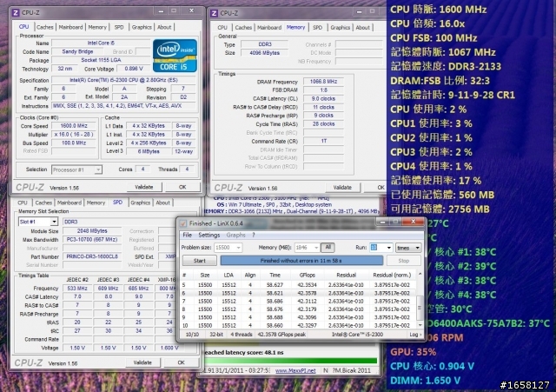The height and width of the screenshot is (392, 556).
Task: Open Graphics tab in the bottom SPD window
Action: pyautogui.click(x=140, y=203)
